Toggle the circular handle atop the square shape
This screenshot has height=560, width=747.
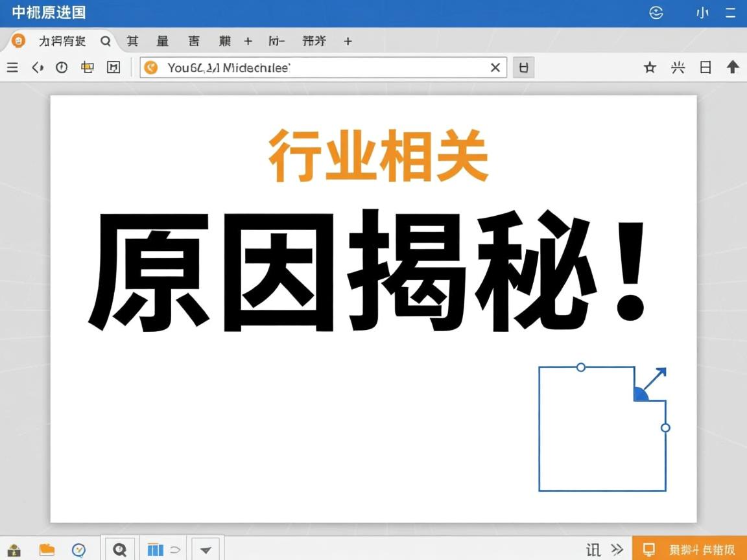[x=580, y=367]
